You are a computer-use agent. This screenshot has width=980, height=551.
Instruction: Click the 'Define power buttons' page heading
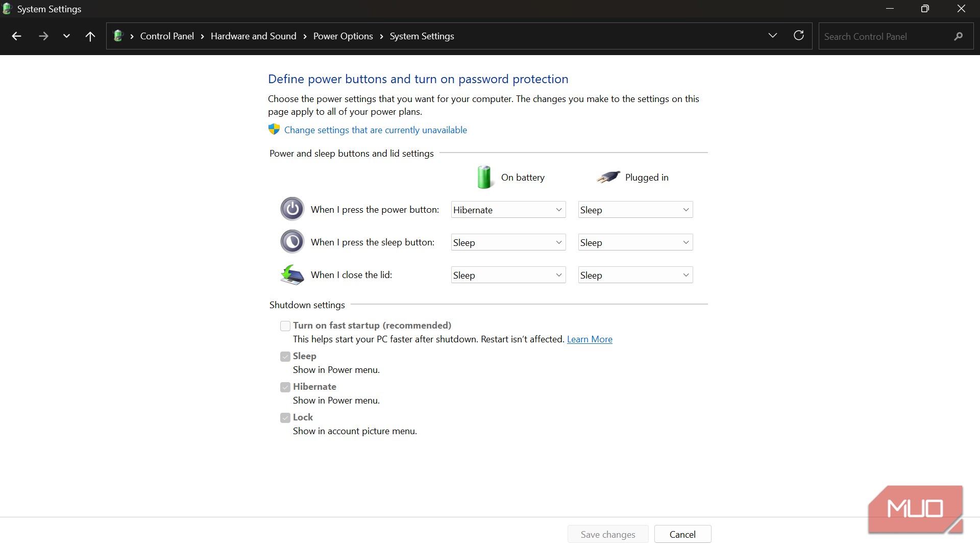(418, 79)
